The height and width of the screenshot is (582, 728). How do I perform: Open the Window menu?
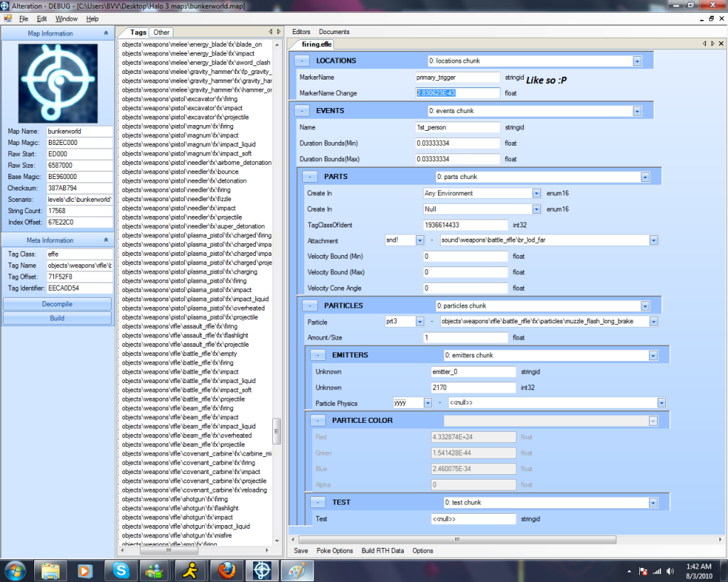(66, 19)
